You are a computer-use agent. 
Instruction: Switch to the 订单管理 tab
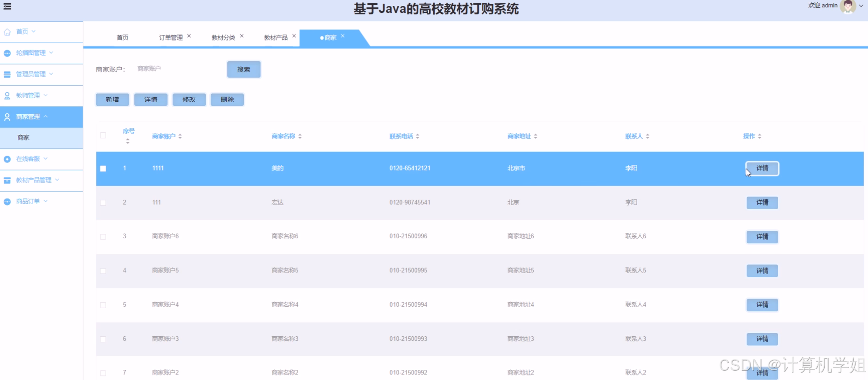click(x=171, y=37)
